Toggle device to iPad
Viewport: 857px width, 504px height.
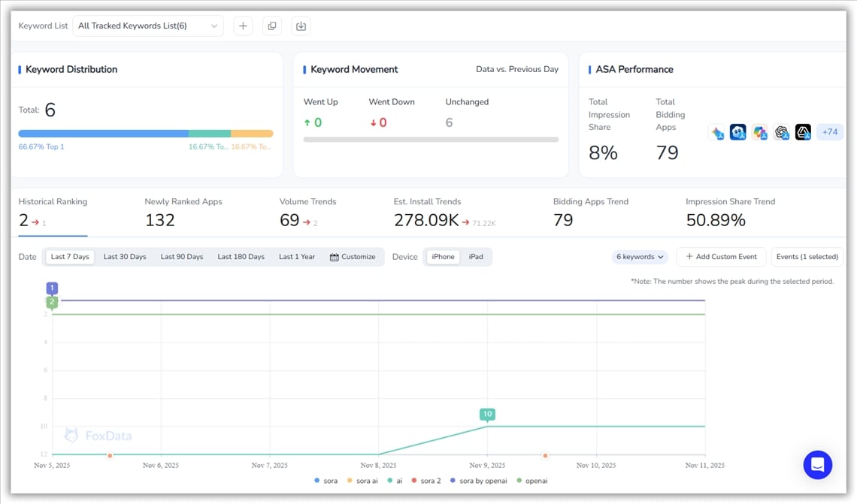tap(476, 257)
